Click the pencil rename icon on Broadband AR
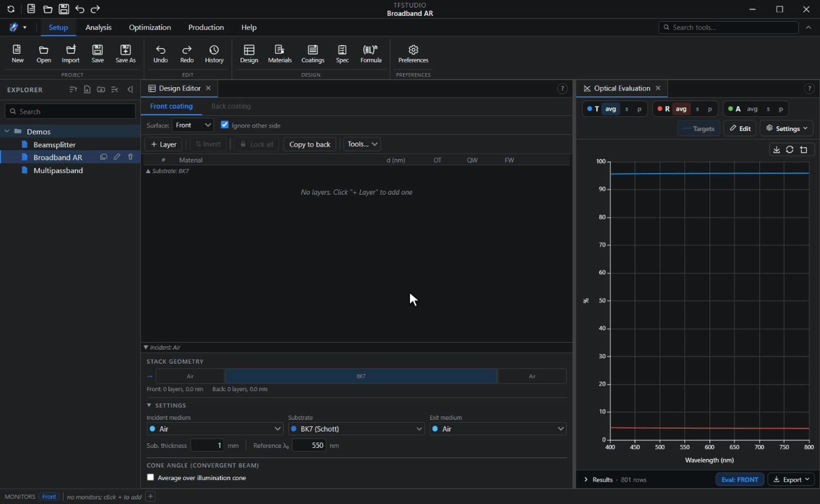The height and width of the screenshot is (504, 820). pos(117,157)
